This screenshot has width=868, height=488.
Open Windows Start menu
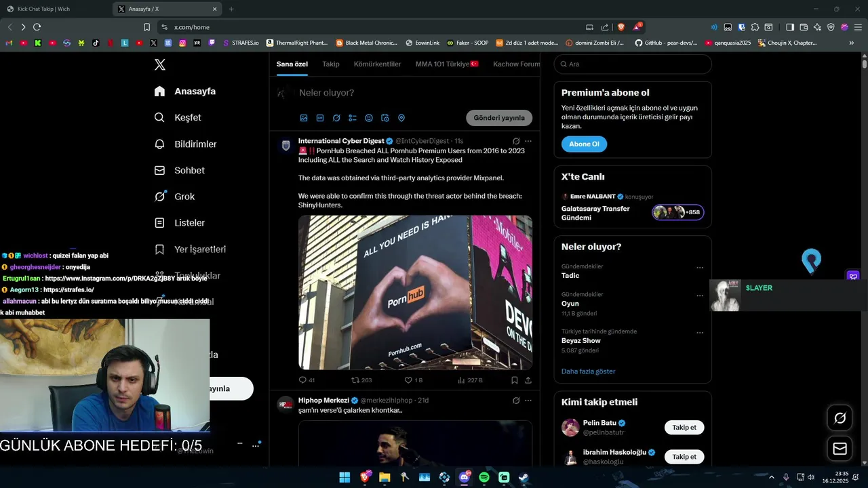pos(344,477)
